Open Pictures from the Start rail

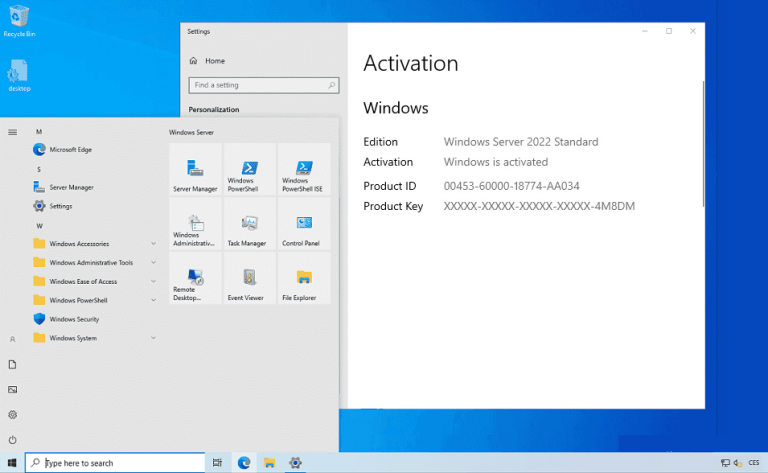13,390
